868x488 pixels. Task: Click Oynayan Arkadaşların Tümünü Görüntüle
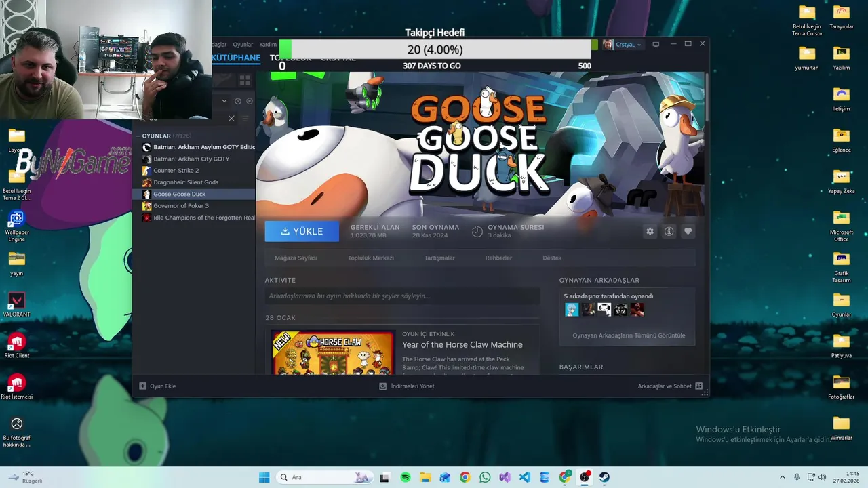tap(629, 335)
